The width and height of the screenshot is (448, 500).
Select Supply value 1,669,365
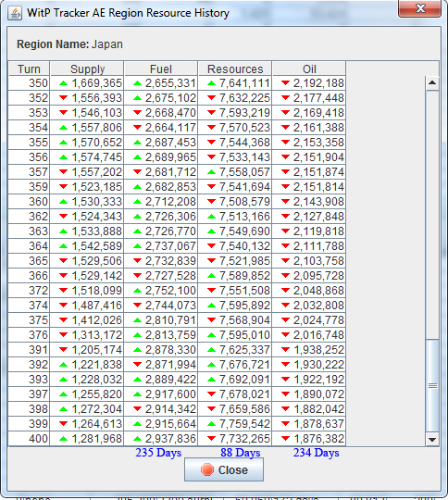click(87, 83)
